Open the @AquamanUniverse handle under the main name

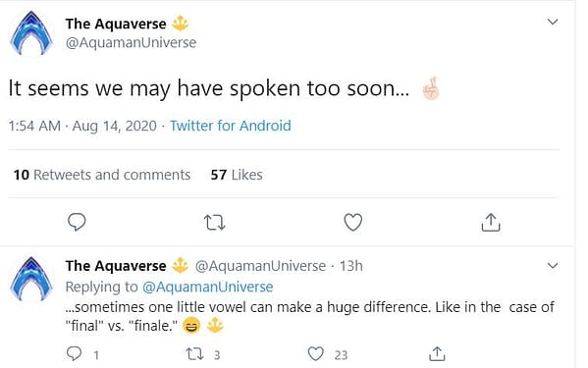pos(131,42)
